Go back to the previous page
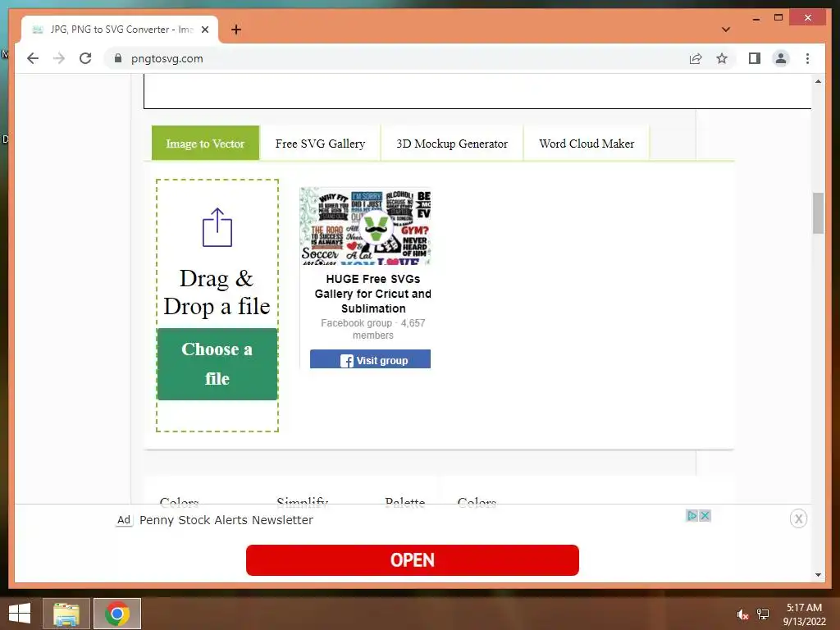 click(x=33, y=58)
